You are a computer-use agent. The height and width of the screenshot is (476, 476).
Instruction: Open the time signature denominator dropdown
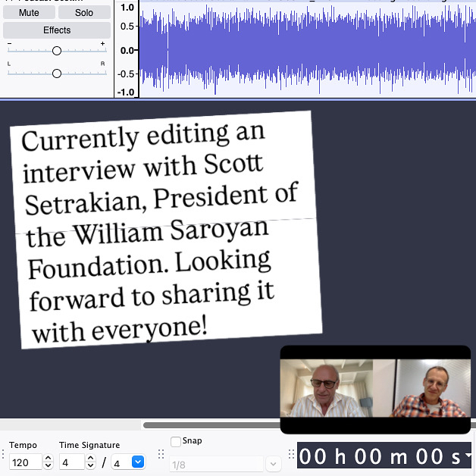tap(138, 462)
